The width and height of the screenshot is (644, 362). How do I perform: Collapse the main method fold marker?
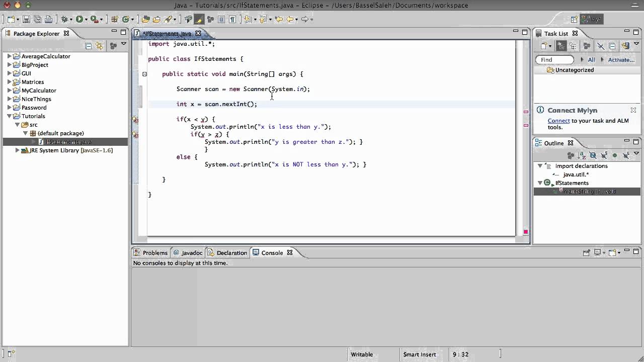[x=144, y=74]
